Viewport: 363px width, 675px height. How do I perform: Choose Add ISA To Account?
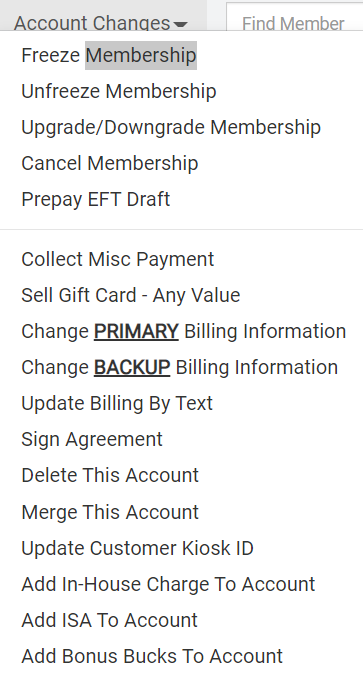(109, 620)
